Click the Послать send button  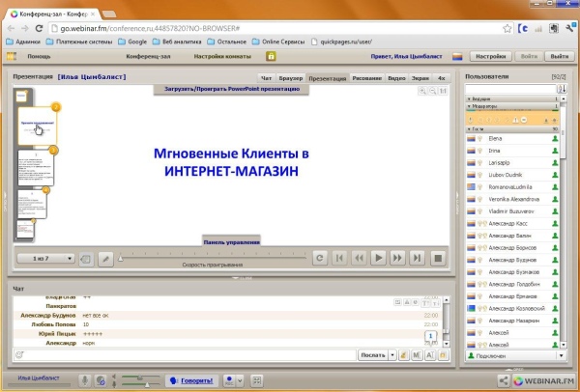374,355
